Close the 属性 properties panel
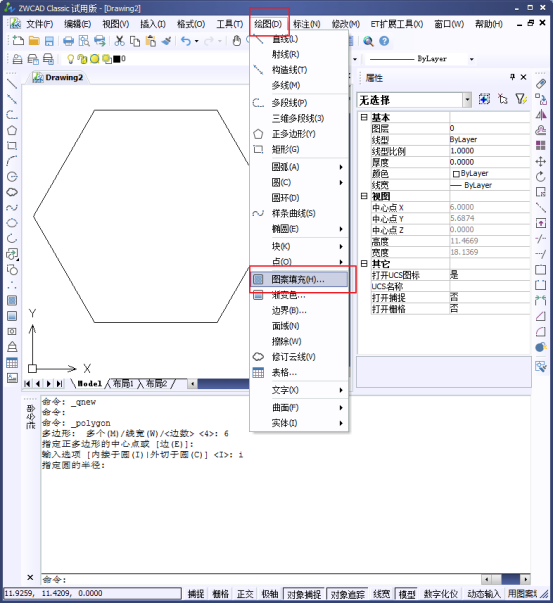Viewport: 554px width, 604px height. 523,77
